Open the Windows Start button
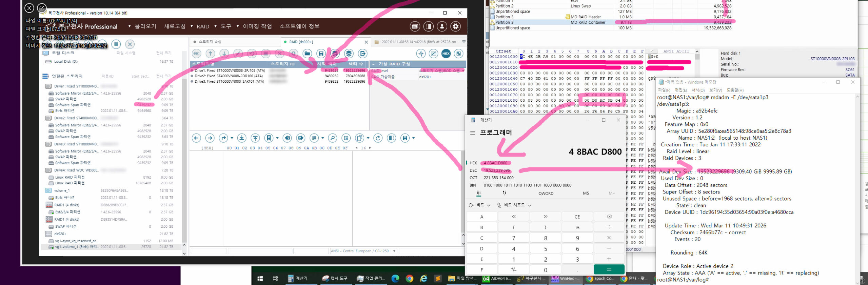This screenshot has width=868, height=285. point(260,279)
